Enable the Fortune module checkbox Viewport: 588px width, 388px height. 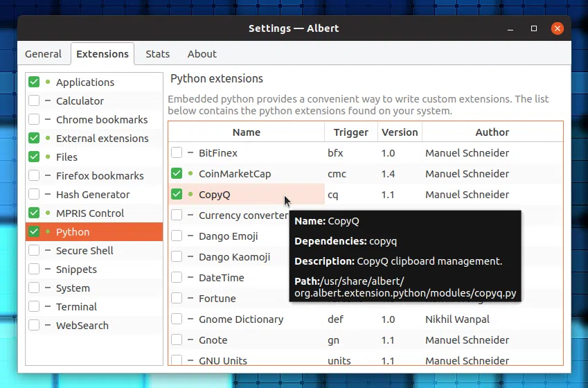coord(177,299)
